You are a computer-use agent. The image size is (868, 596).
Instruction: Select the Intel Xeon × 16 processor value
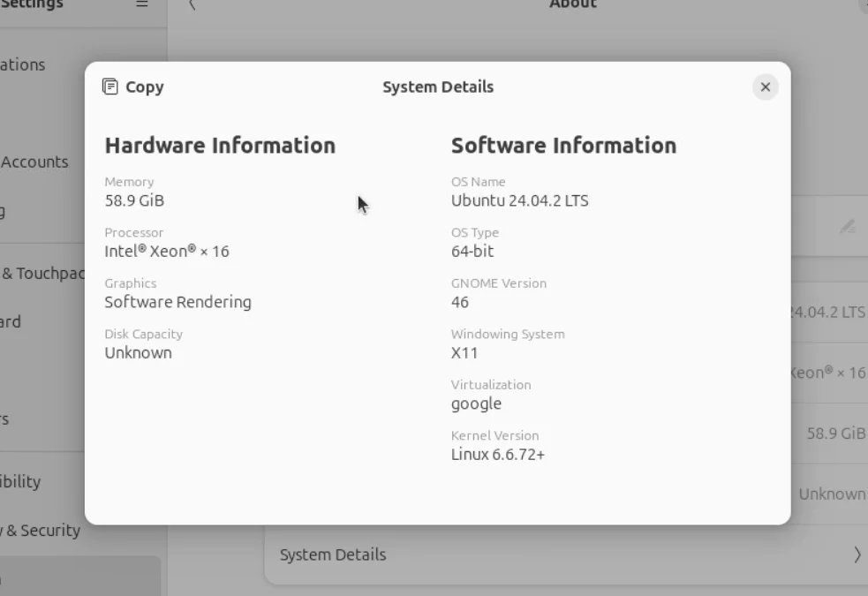point(167,252)
